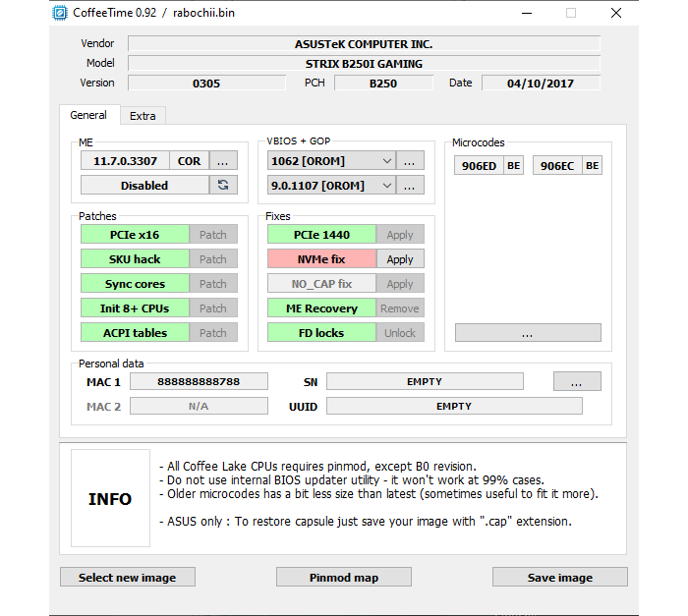688x616 pixels.
Task: Click the INFO box label
Action: [x=110, y=498]
